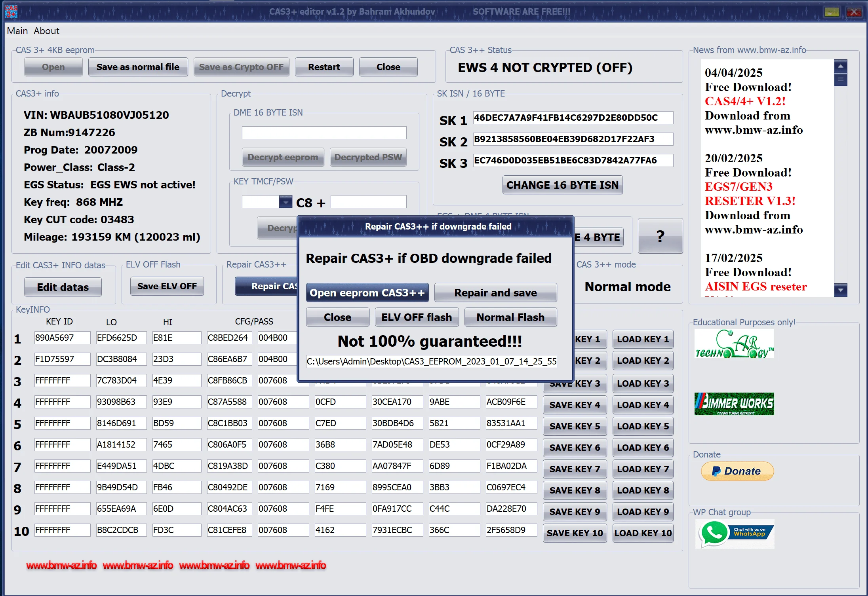868x596 pixels.
Task: Click red CAS4/4+ V1.2! news text
Action: [x=745, y=101]
